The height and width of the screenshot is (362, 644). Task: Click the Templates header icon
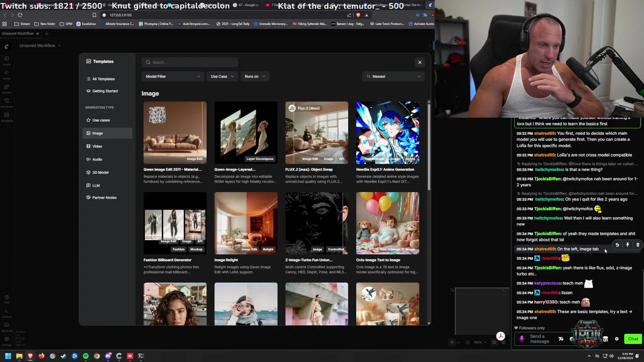click(89, 61)
